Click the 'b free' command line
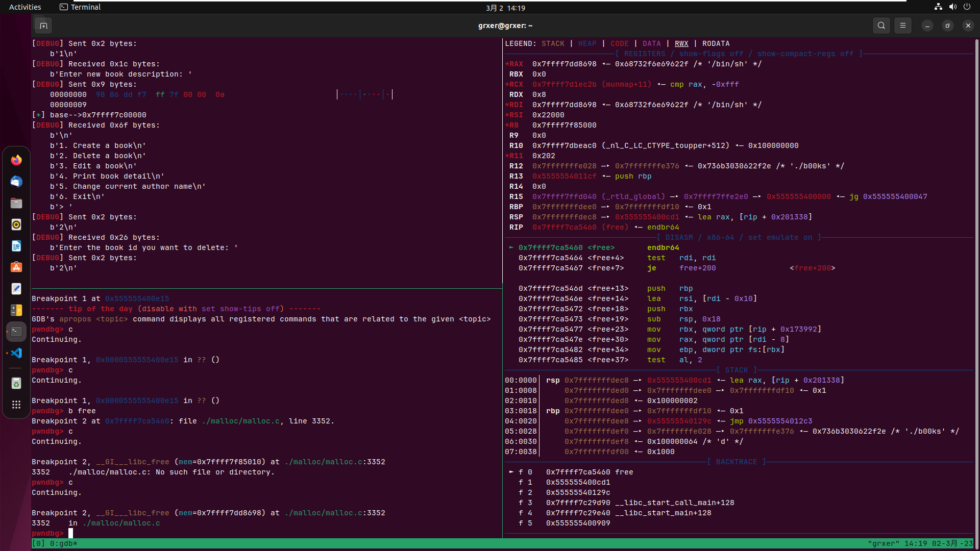This screenshot has height=551, width=980. click(64, 411)
